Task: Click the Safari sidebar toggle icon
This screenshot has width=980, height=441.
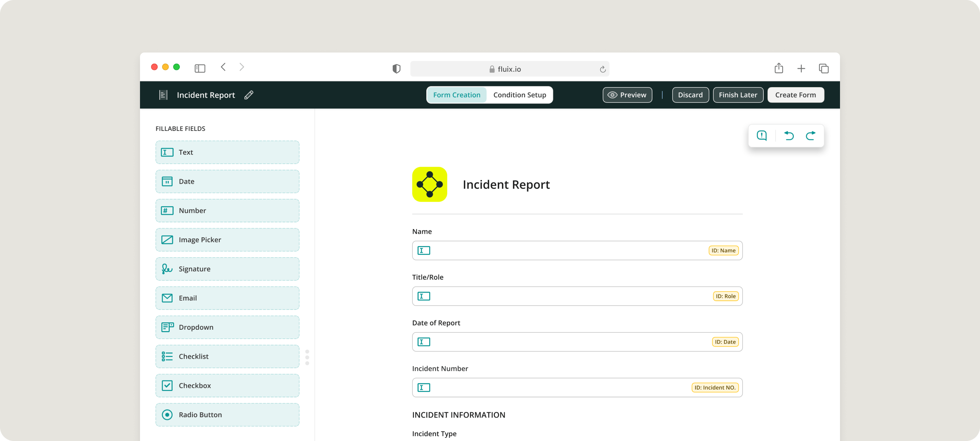Action: (200, 69)
